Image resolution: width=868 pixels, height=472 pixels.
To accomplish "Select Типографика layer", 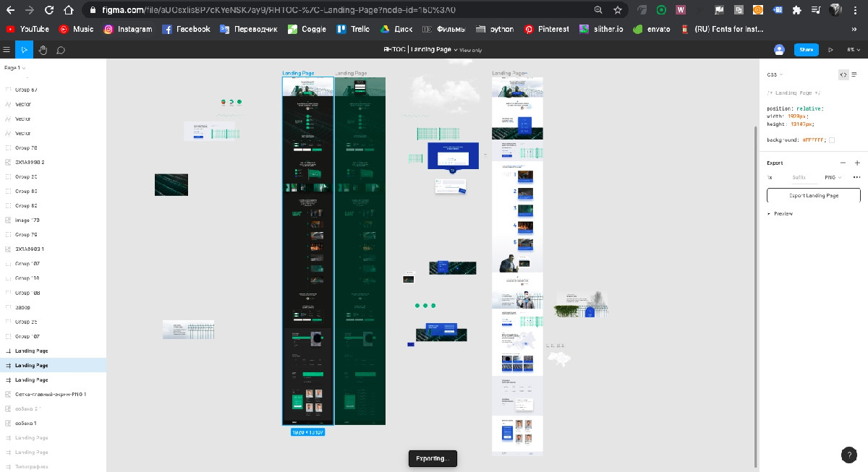I will click(53, 466).
